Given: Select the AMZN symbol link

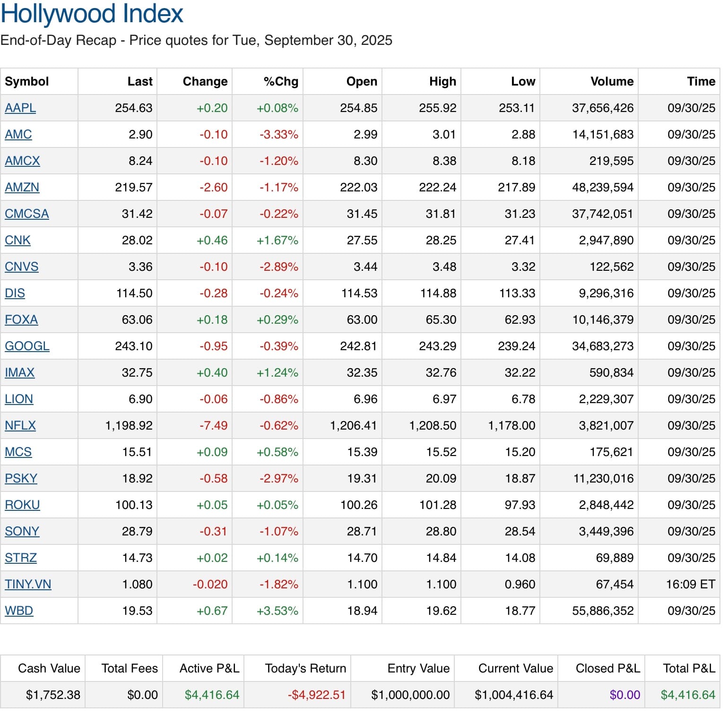Looking at the screenshot, I should [x=22, y=188].
